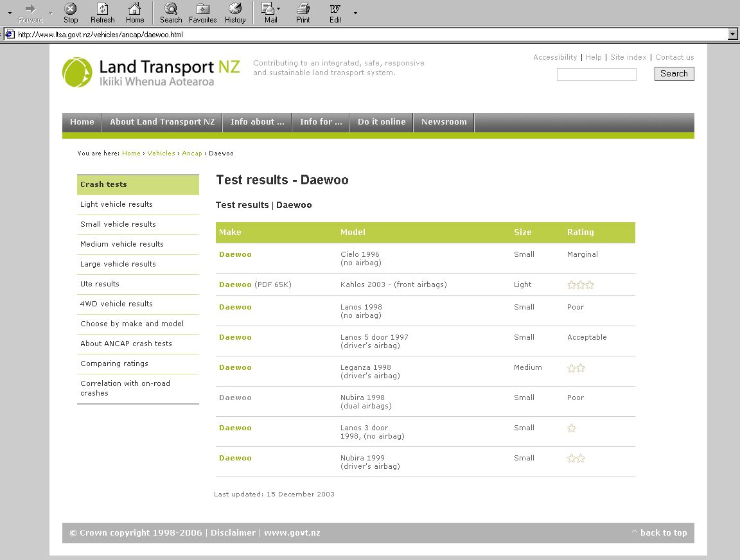740x560 pixels.
Task: Open the browser Search toolbar icon
Action: pyautogui.click(x=171, y=13)
